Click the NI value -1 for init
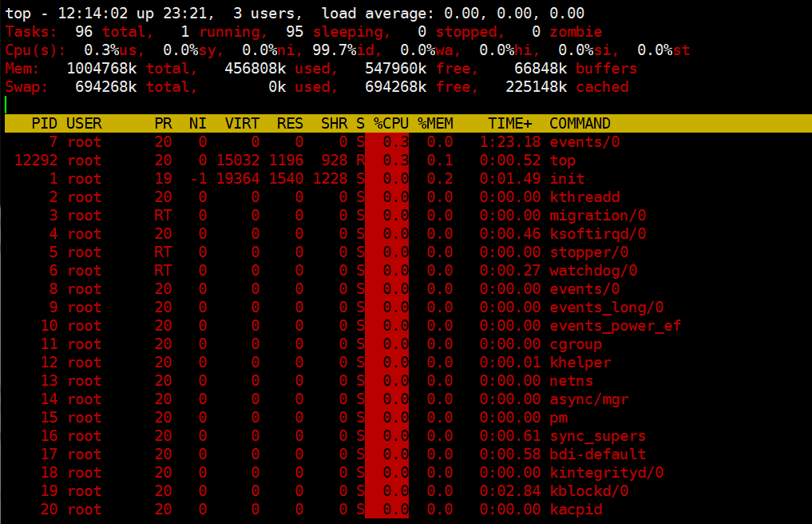Image resolution: width=812 pixels, height=524 pixels. click(199, 179)
